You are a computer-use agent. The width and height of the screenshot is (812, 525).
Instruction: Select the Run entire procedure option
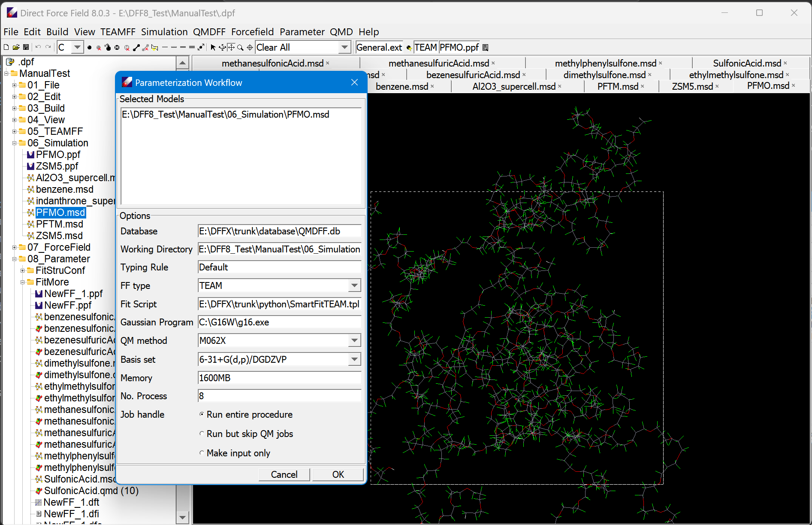[202, 414]
